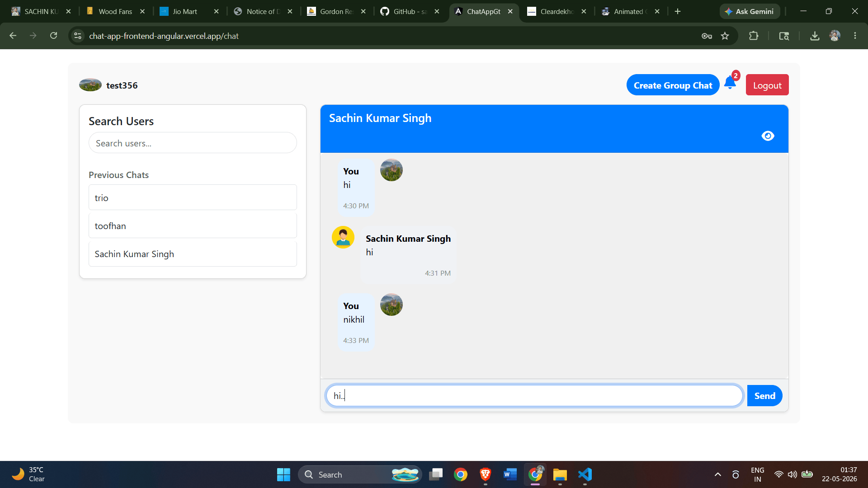The width and height of the screenshot is (868, 488).
Task: Send the typed message
Action: point(764,396)
